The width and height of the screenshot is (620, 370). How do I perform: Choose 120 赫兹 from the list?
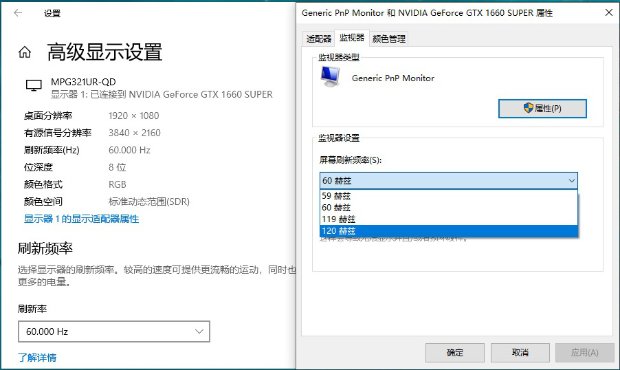click(x=449, y=231)
